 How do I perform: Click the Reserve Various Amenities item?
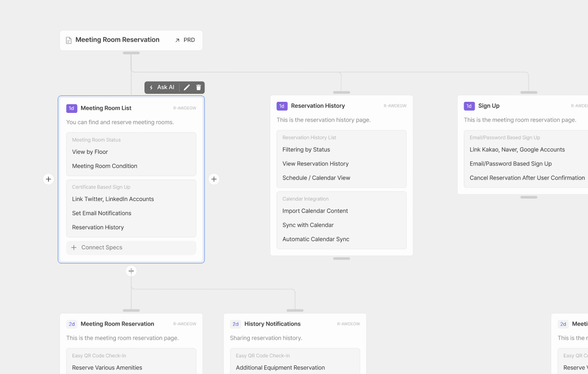[107, 368]
